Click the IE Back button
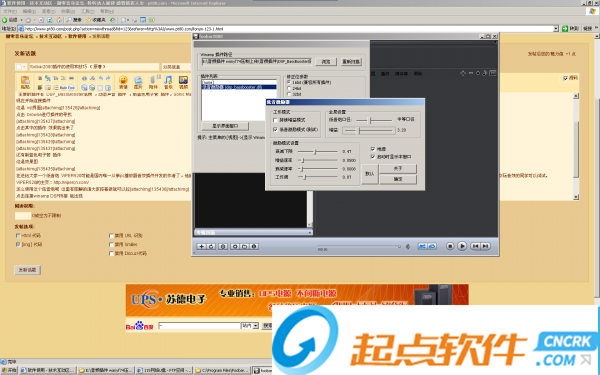600x375 pixels. (10, 20)
